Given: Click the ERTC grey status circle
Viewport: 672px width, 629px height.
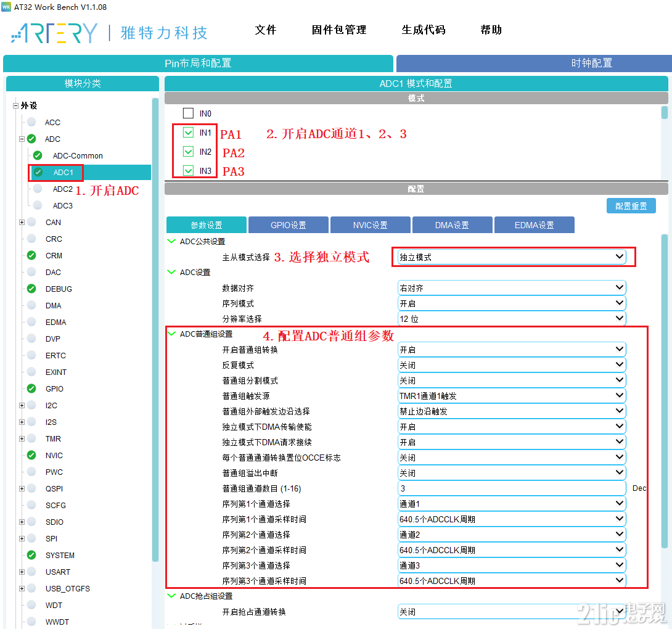Looking at the screenshot, I should [31, 355].
